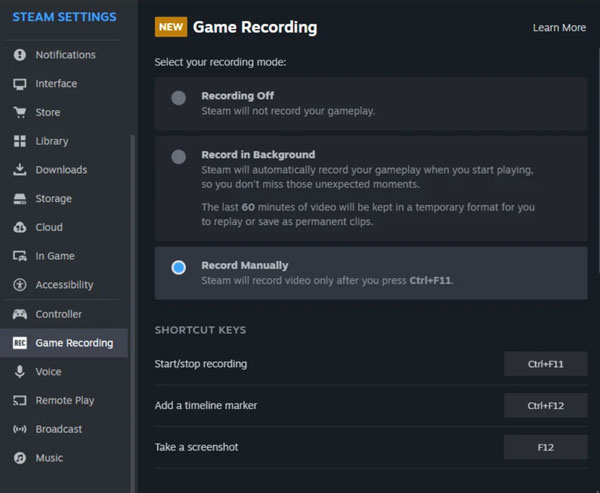Open Interface settings
Image resolution: width=600 pixels, height=493 pixels.
(64, 83)
